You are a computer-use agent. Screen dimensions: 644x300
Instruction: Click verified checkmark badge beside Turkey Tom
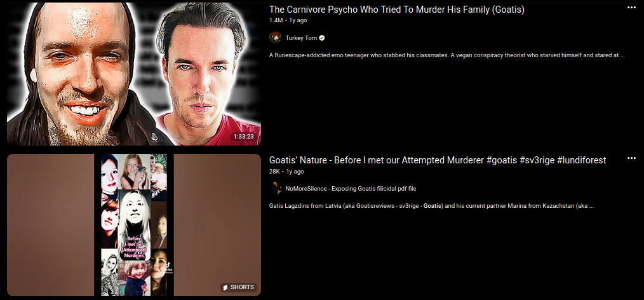(x=322, y=37)
